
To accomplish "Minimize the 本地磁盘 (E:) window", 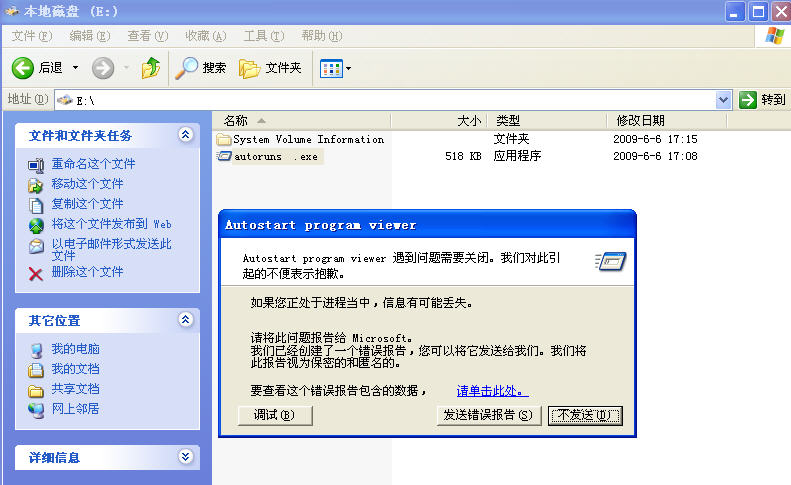I will [x=735, y=12].
